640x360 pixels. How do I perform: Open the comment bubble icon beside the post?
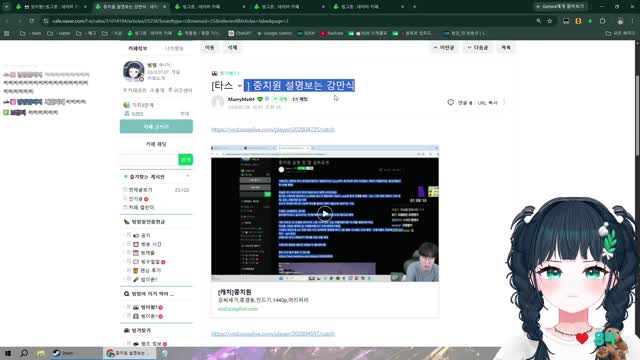click(451, 102)
